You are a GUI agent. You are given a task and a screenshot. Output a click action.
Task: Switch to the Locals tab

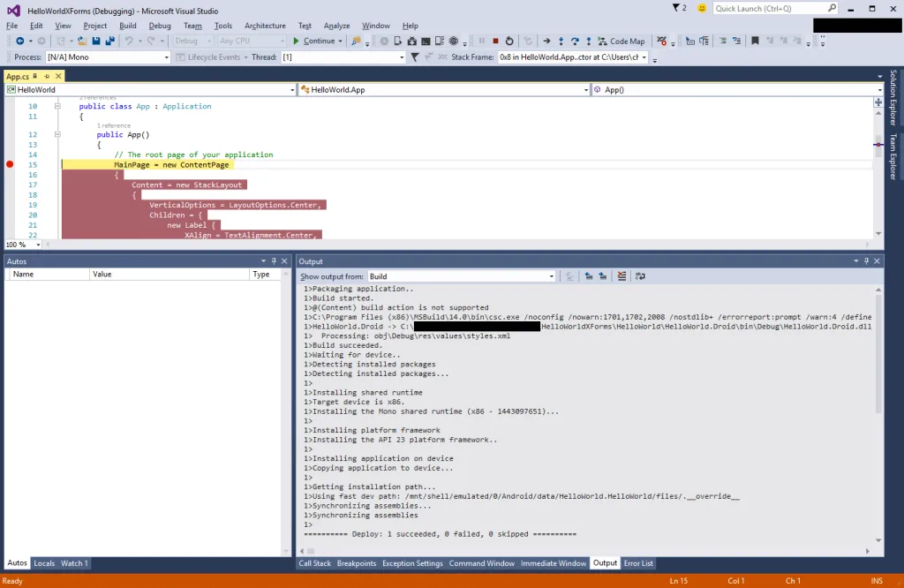coord(44,563)
